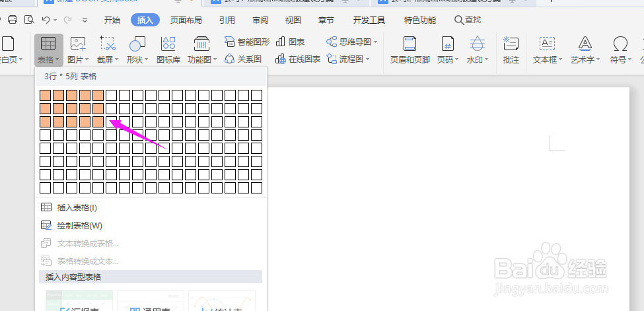Click the 截屏 screenshot icon
644x311 pixels.
click(x=108, y=43)
